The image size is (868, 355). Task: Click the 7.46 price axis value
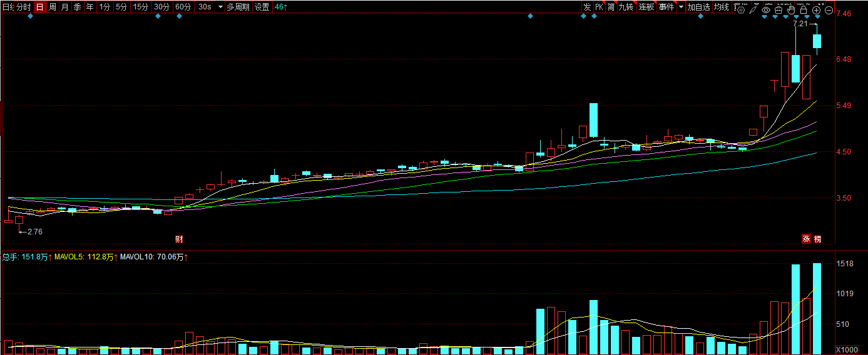click(x=844, y=14)
